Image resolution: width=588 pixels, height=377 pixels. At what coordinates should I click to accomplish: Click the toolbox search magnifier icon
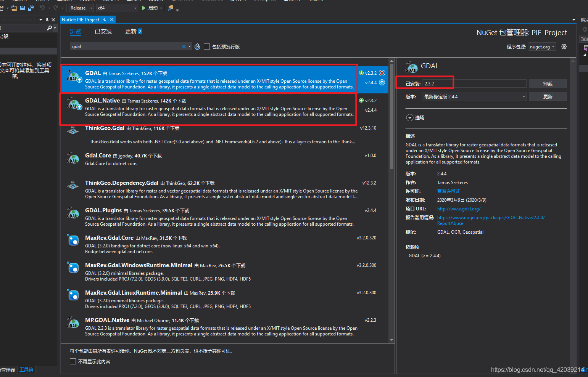click(49, 28)
